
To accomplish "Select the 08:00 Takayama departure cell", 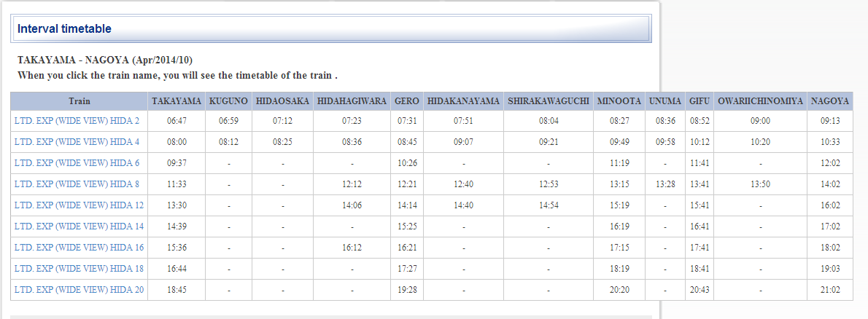I will [x=177, y=142].
